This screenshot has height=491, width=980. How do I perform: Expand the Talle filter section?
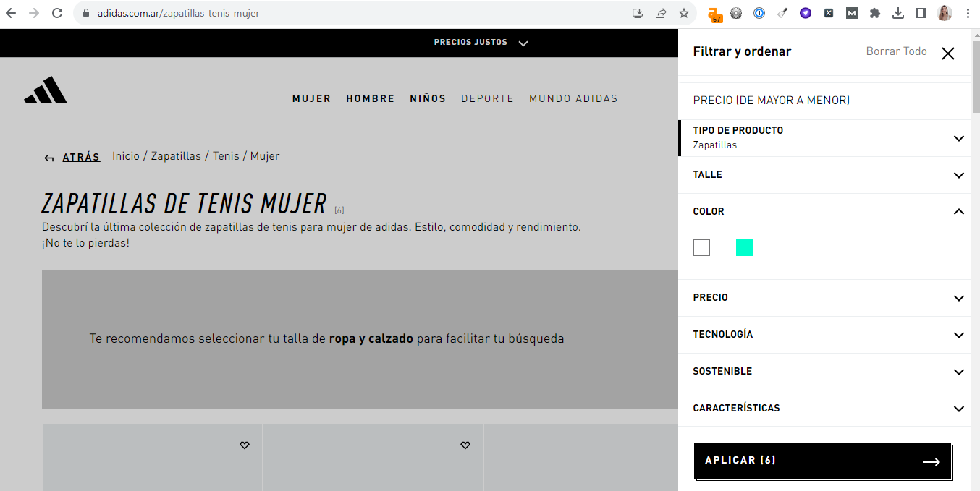click(x=825, y=175)
